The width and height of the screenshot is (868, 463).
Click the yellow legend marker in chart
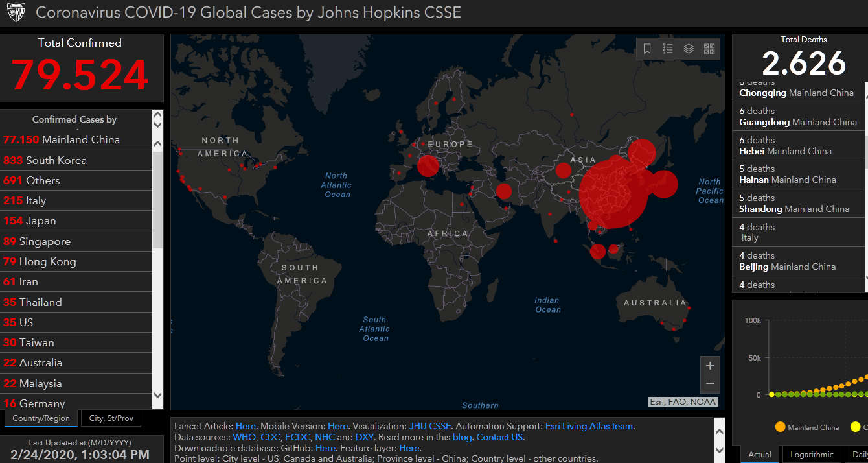[855, 427]
